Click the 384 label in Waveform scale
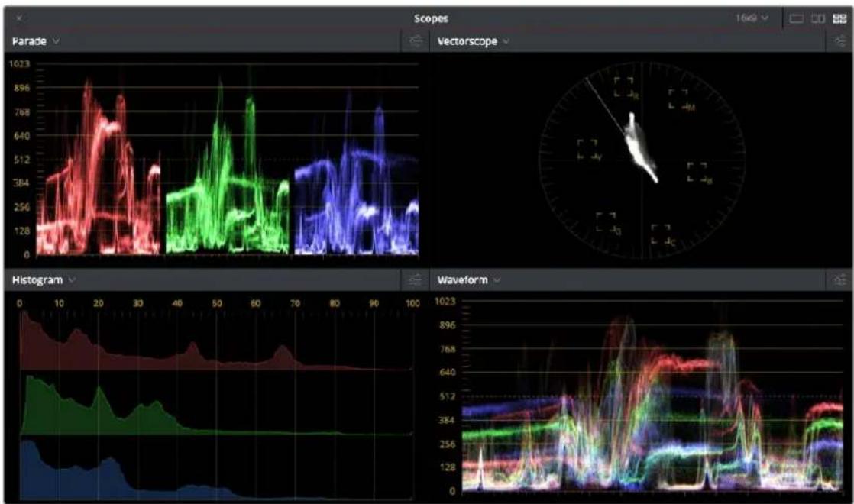This screenshot has height=504, width=854. (x=448, y=420)
